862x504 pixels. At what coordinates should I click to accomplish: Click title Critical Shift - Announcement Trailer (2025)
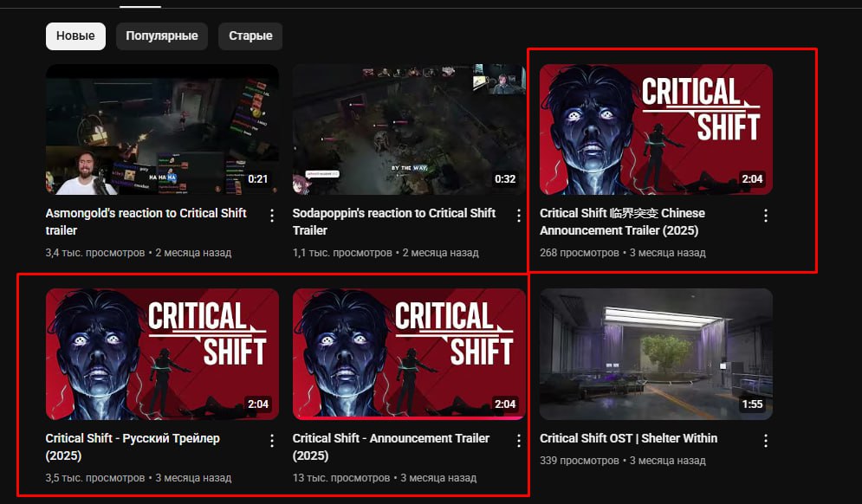click(x=391, y=447)
